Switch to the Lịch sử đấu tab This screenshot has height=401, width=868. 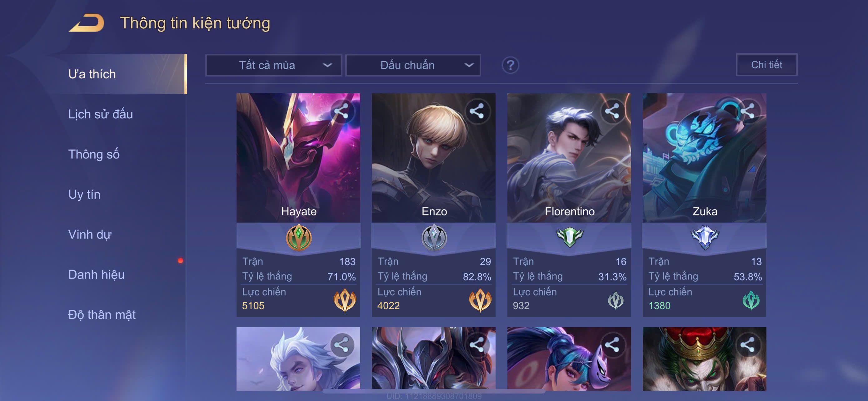tap(100, 114)
